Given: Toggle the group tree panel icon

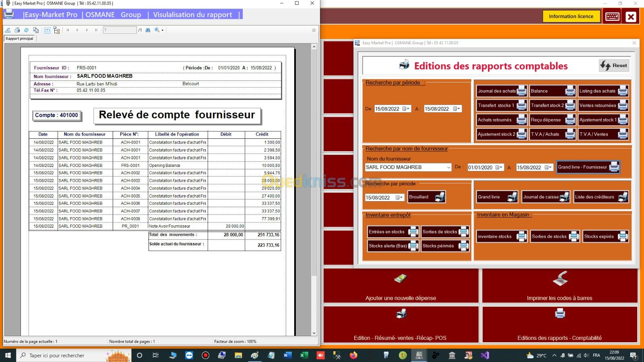Looking at the screenshot, I should pyautogui.click(x=57, y=30).
